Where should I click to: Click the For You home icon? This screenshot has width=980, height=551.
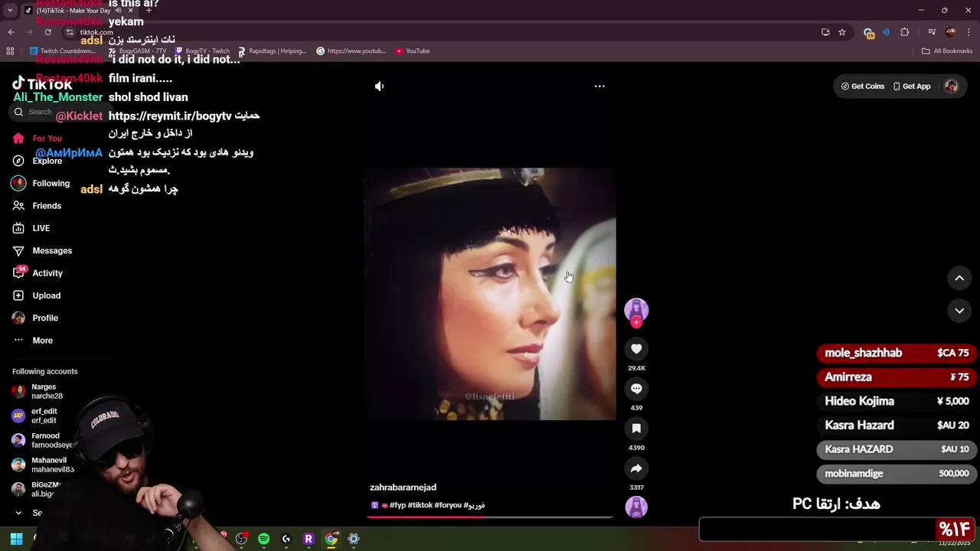click(18, 139)
